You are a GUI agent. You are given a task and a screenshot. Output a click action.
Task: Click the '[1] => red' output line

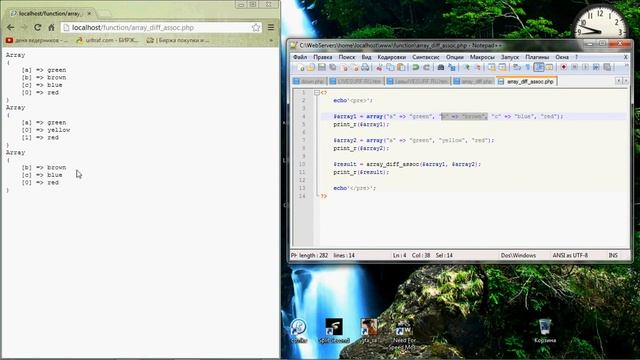tap(40, 138)
